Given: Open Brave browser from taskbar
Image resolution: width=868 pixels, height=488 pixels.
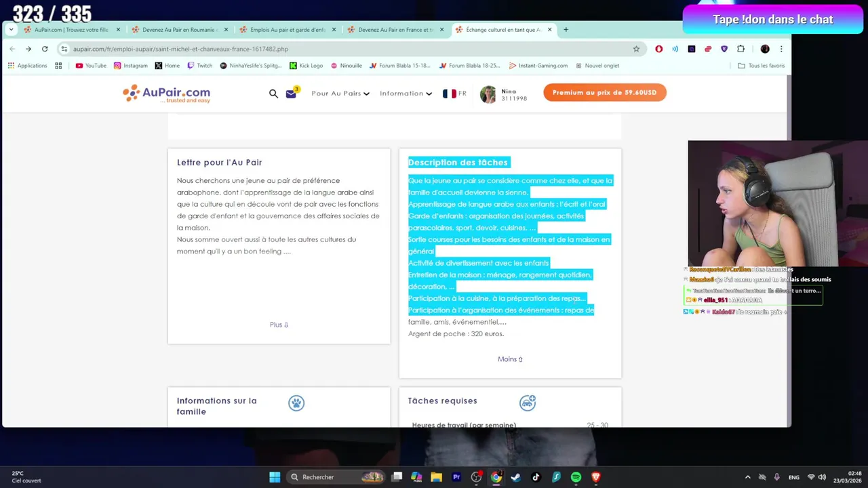Looking at the screenshot, I should click(x=596, y=477).
